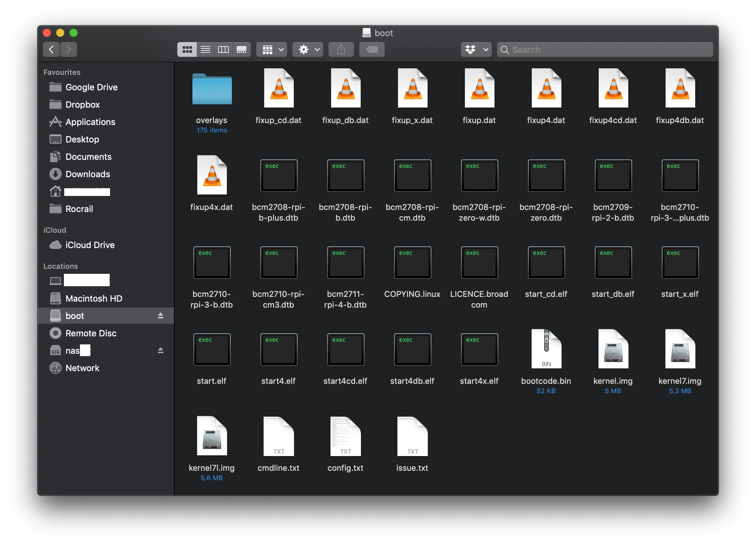756x545 pixels.
Task: Go to Downloads in Favourites
Action: click(x=88, y=174)
